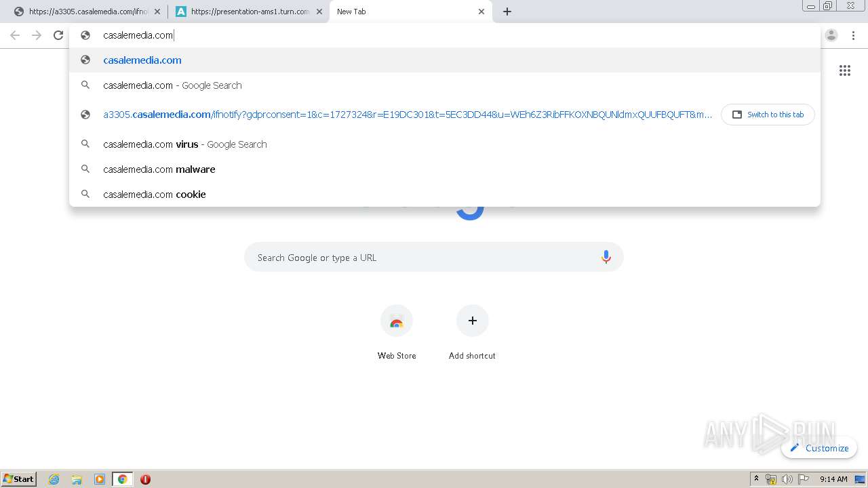Click the magnifier icon beside casalemedia.com virus
This screenshot has width=868, height=488.
pyautogui.click(x=85, y=144)
